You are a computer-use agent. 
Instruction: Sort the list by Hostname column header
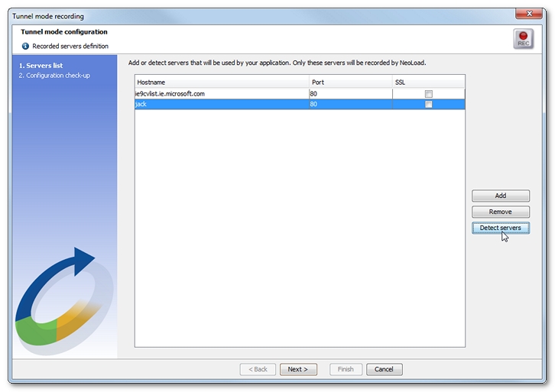(222, 82)
